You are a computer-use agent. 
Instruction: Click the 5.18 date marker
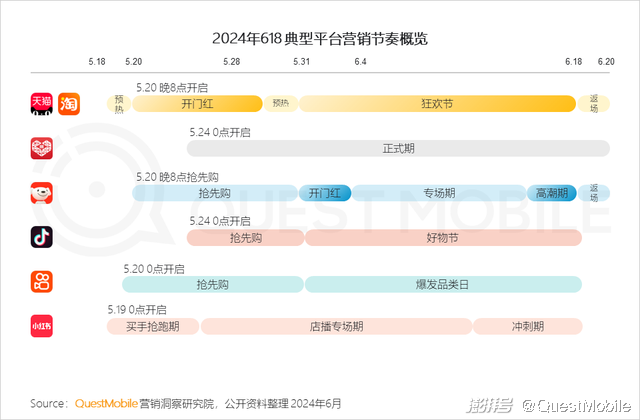(x=97, y=62)
